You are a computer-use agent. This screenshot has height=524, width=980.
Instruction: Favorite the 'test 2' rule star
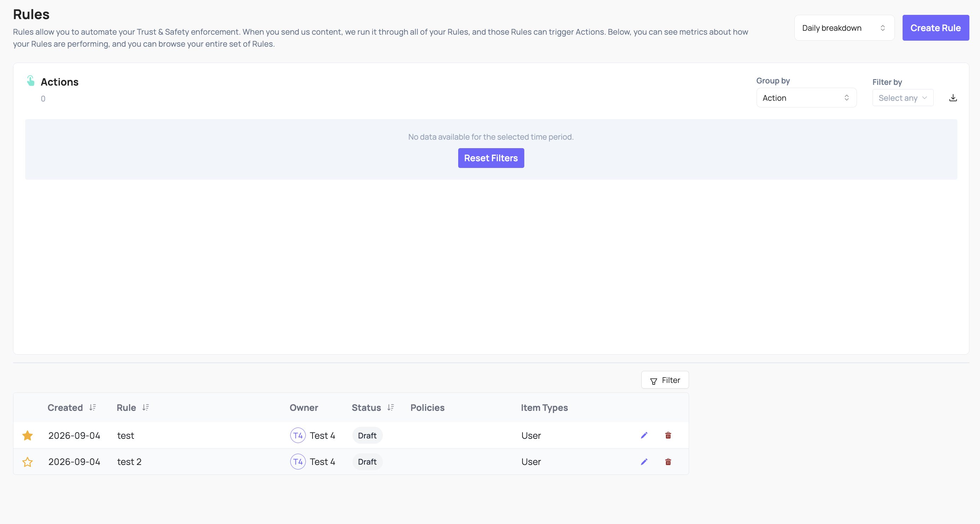(27, 462)
